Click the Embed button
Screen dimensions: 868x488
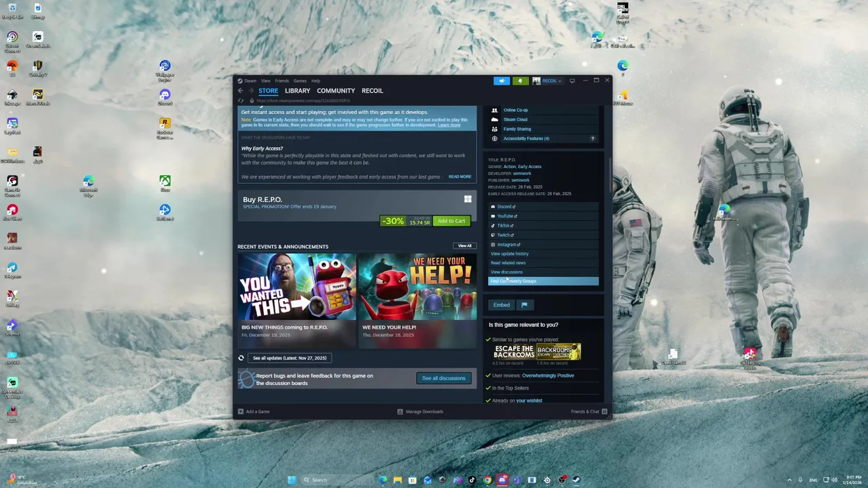tap(501, 305)
